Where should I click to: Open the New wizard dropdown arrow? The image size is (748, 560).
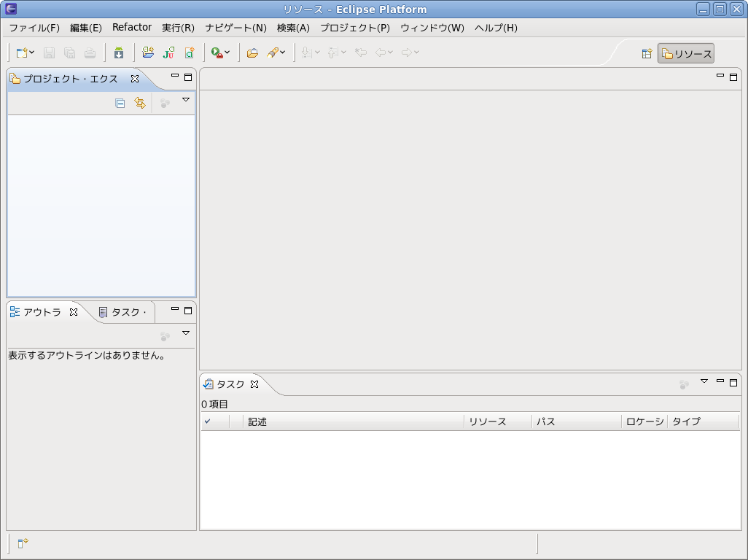32,52
